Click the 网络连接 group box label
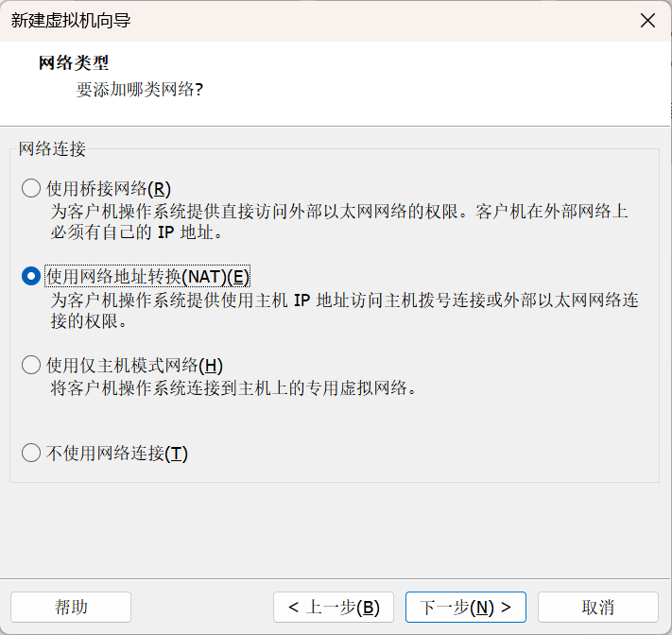The width and height of the screenshot is (672, 635). click(53, 149)
